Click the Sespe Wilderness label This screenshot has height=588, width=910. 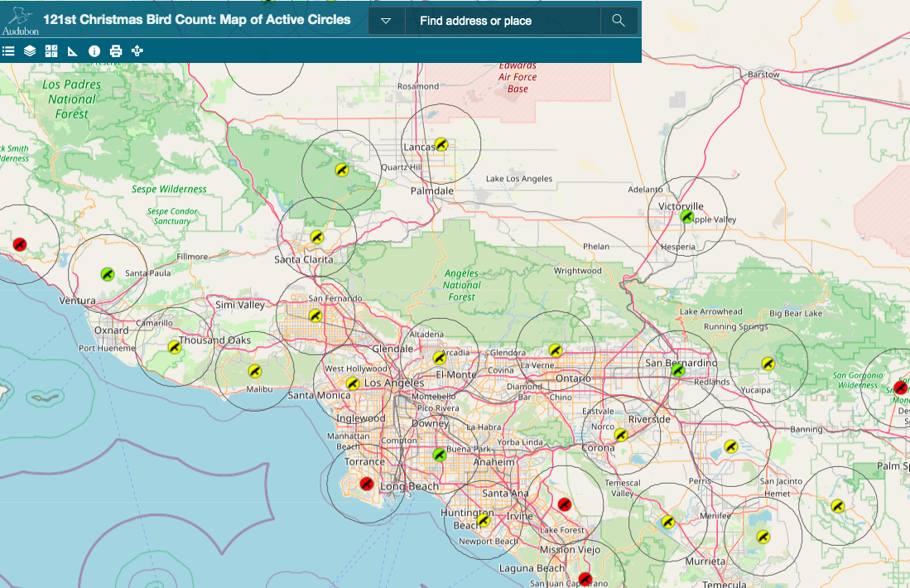pyautogui.click(x=169, y=189)
